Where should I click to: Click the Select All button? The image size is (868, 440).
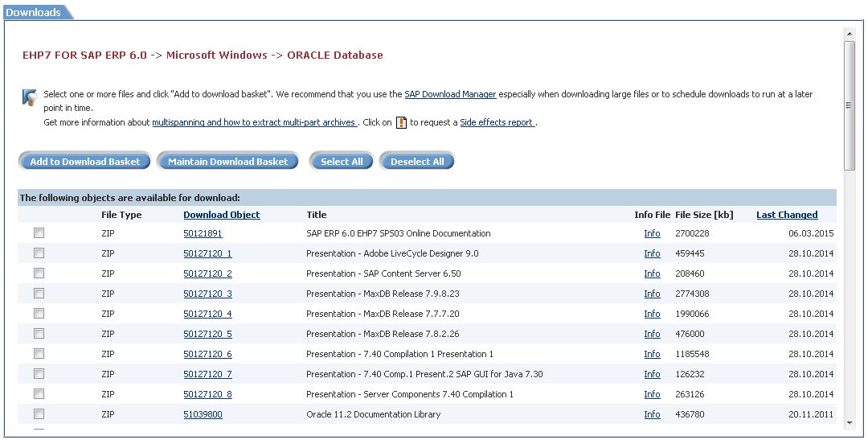click(342, 161)
